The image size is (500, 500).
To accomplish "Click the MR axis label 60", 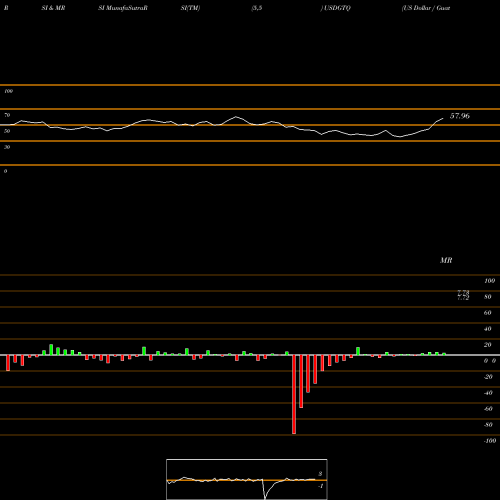I will pyautogui.click(x=488, y=313).
